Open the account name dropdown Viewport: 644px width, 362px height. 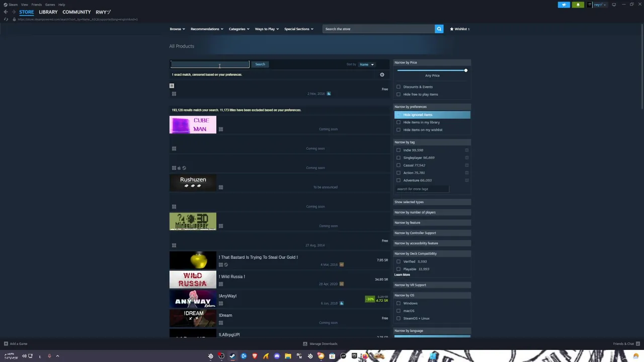pos(600,5)
